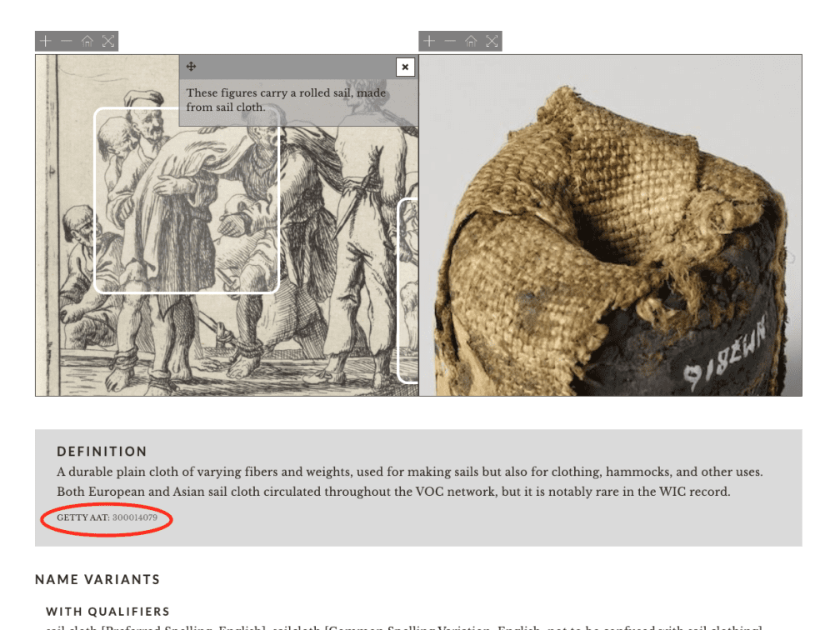Select the partially visible annotation box at right edge

point(408,290)
